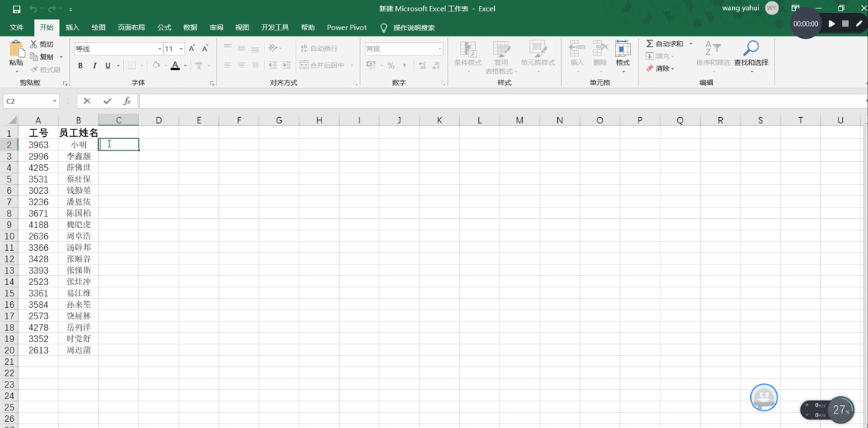Click the decrease decimal icon
The width and height of the screenshot is (868, 428).
point(436,65)
